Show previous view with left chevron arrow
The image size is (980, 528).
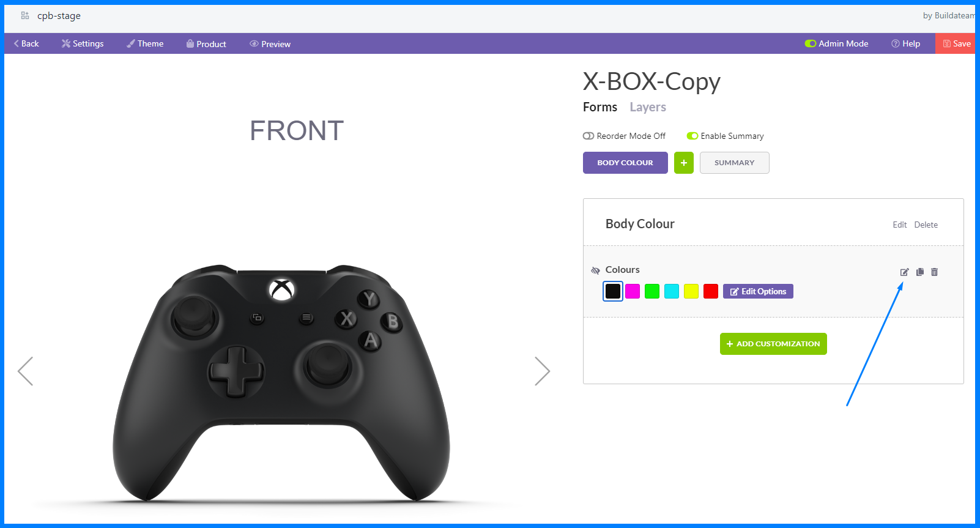(x=25, y=371)
